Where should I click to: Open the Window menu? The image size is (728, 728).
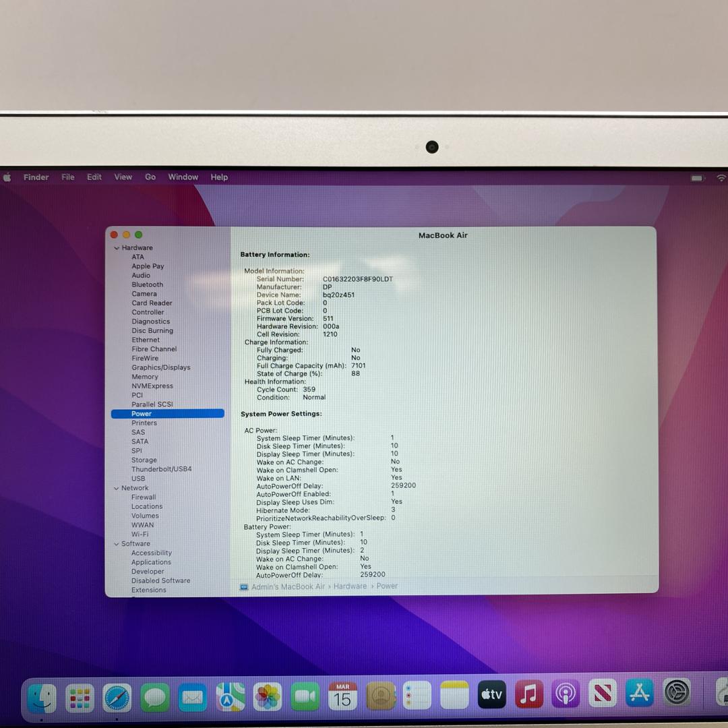183,177
